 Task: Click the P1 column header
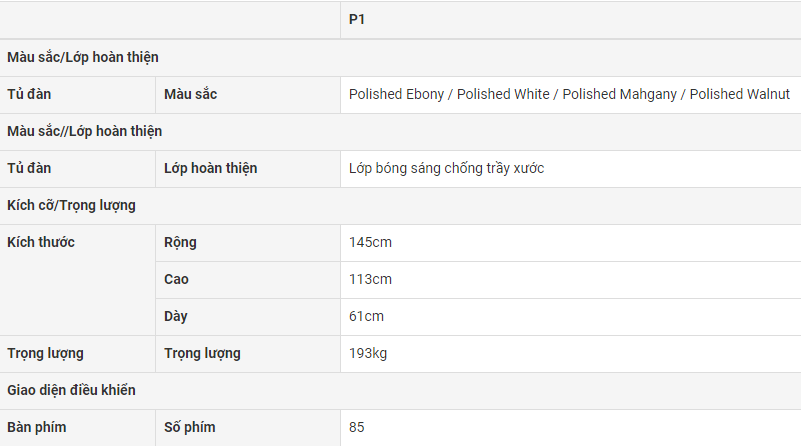pyautogui.click(x=357, y=19)
